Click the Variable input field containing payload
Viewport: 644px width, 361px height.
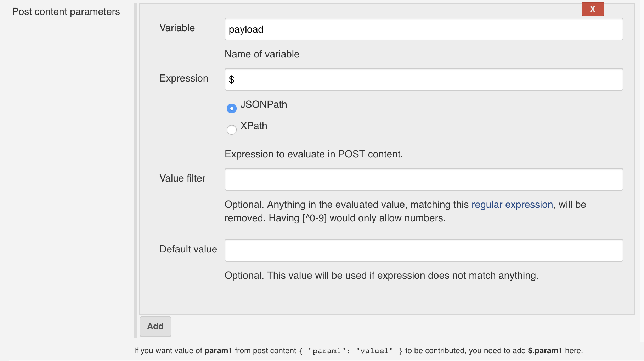(x=424, y=29)
